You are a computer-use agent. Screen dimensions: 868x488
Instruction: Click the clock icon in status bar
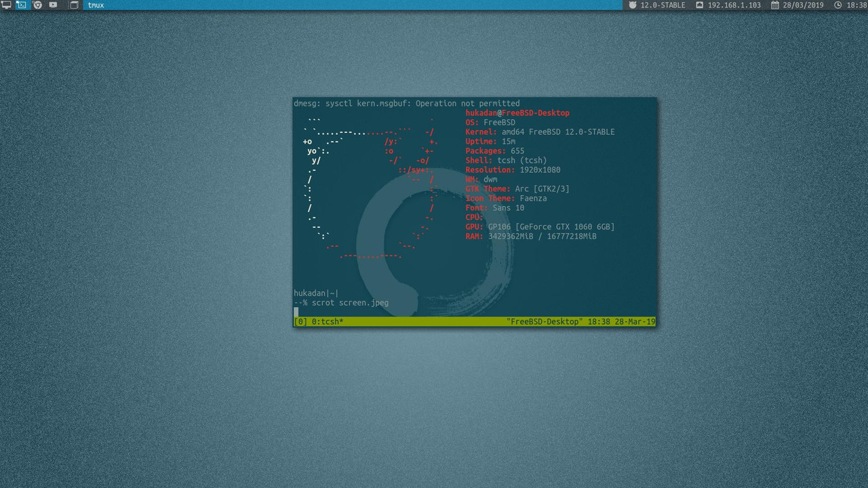tap(838, 5)
